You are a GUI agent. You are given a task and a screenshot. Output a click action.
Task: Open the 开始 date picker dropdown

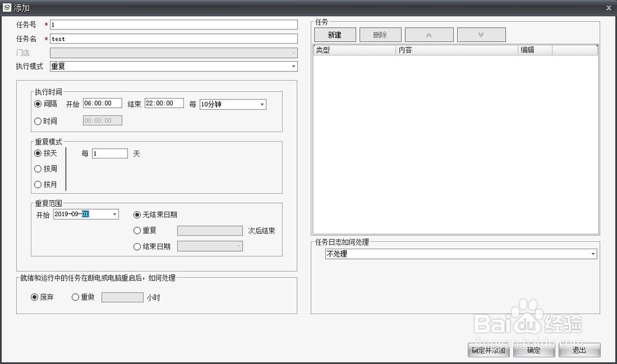click(x=115, y=215)
